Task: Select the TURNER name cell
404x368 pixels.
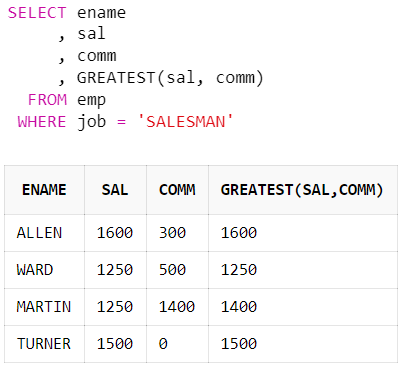Action: pos(44,344)
